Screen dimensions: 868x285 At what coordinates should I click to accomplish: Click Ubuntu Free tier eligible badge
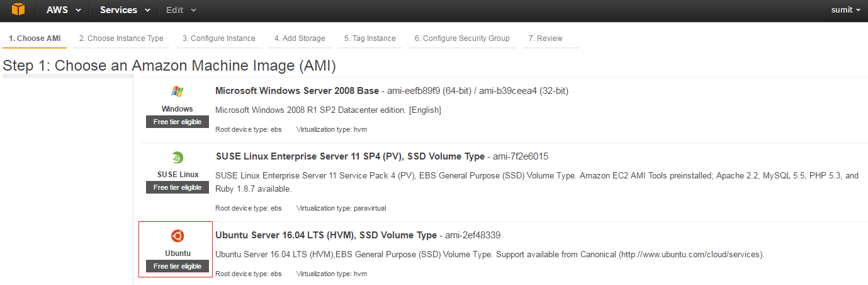click(178, 266)
